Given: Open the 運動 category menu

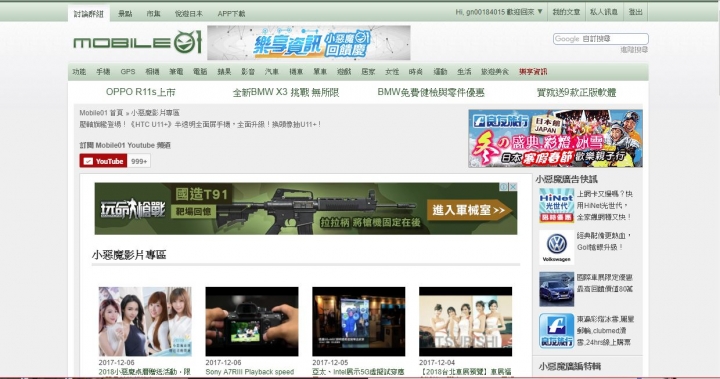Looking at the screenshot, I should pyautogui.click(x=440, y=72).
